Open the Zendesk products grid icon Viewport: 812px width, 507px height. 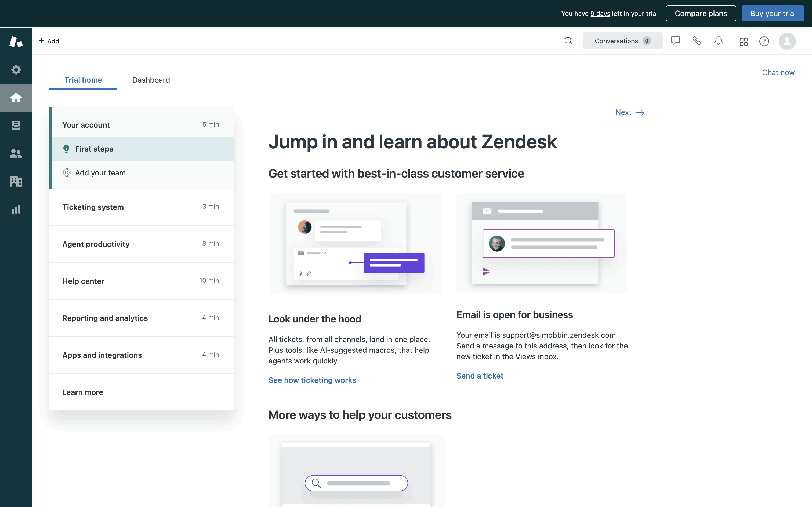tap(744, 41)
